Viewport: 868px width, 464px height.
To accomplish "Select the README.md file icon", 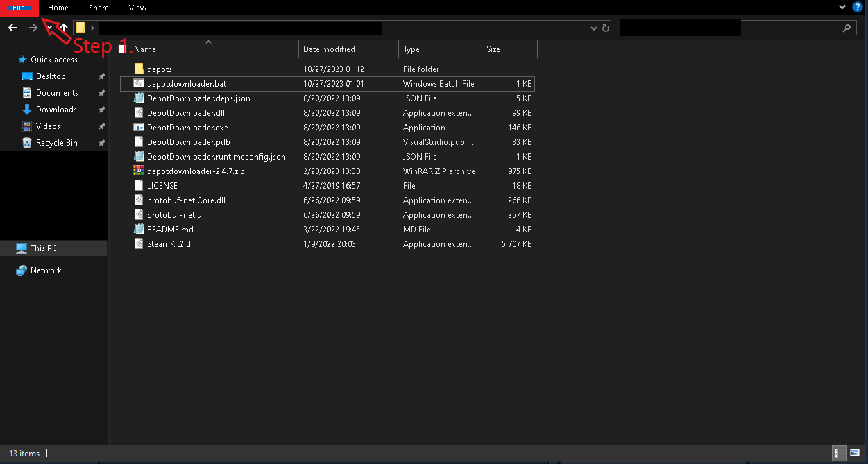I will click(139, 230).
